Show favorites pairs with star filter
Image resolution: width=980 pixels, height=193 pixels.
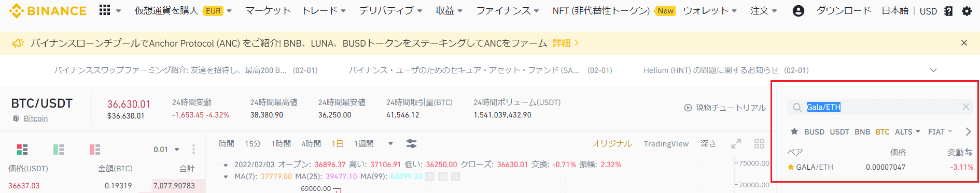pos(794,131)
